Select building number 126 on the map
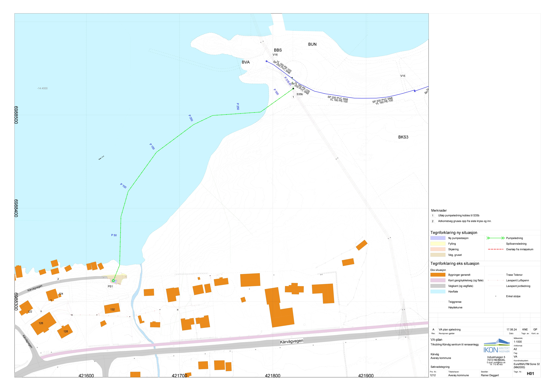554x392 pixels. click(43, 323)
